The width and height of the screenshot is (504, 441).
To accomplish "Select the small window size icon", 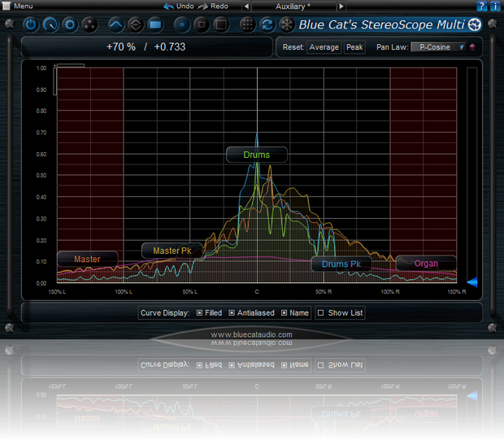I will 182,24.
